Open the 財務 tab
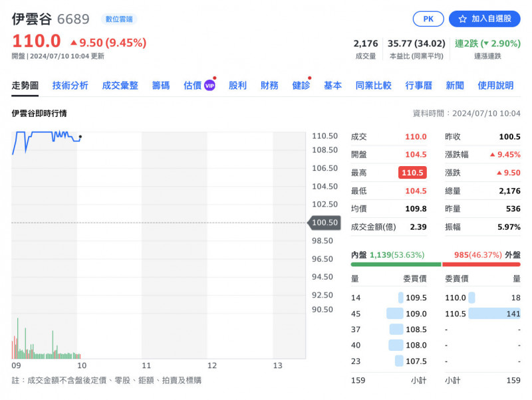Image resolution: width=532 pixels, height=400 pixels. pyautogui.click(x=269, y=86)
